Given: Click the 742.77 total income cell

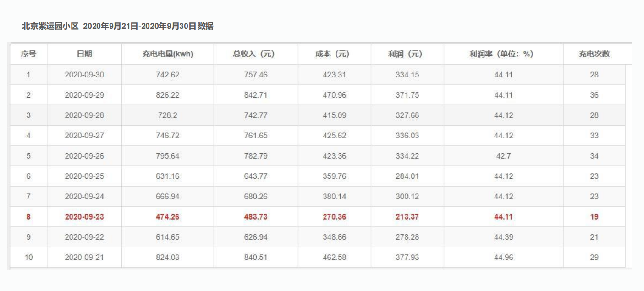Looking at the screenshot, I should pos(256,115).
